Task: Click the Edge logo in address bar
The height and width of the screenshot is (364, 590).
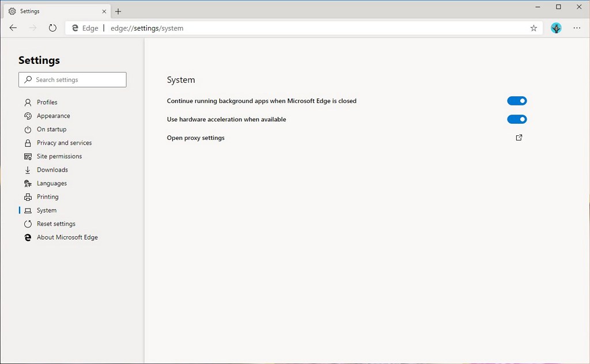Action: 75,28
